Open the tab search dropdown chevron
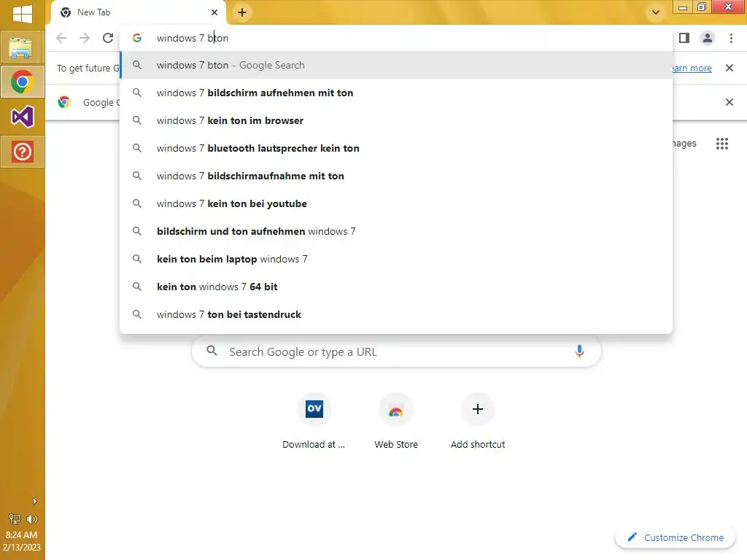Screen dimensions: 747x560 [x=656, y=12]
